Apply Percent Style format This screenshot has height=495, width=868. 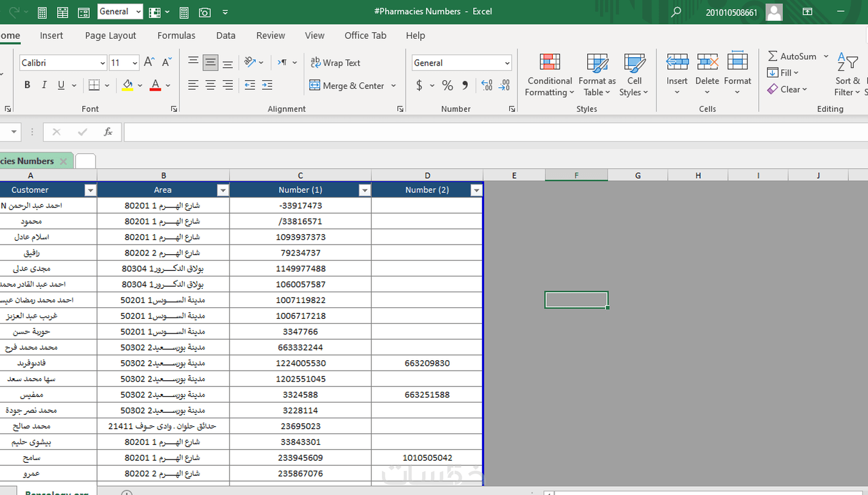tap(447, 85)
